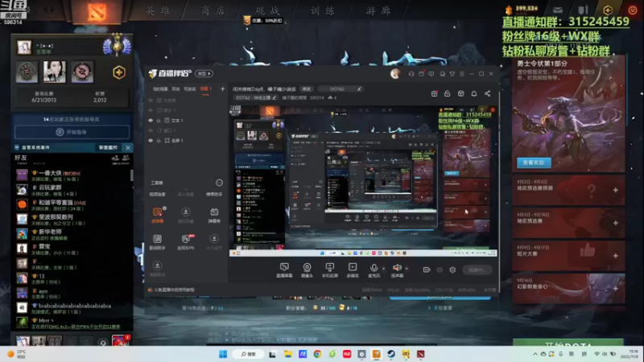Expand speaker options arrow

click(407, 269)
